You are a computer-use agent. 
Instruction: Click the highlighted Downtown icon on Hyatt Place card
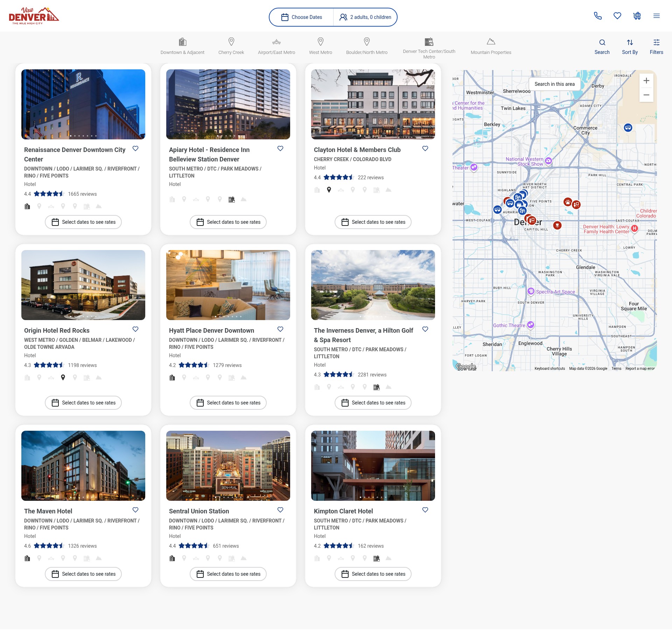[172, 378]
